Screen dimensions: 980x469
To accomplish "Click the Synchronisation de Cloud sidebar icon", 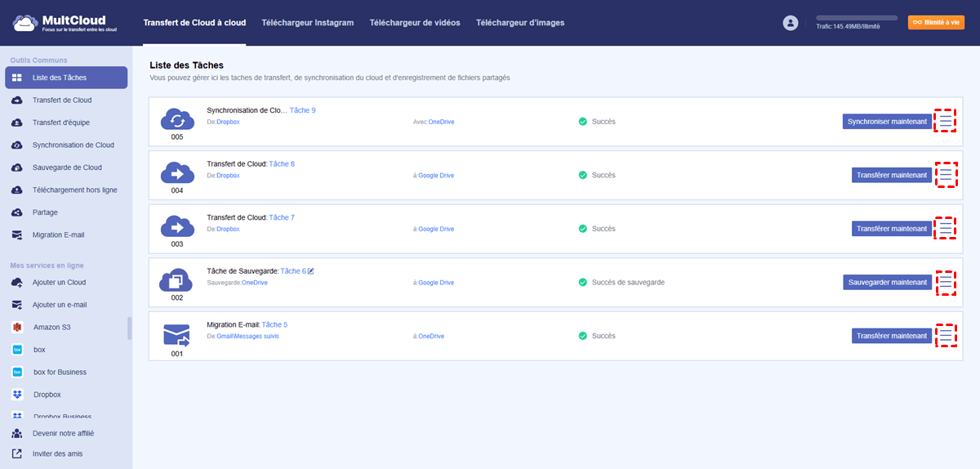I will point(17,145).
